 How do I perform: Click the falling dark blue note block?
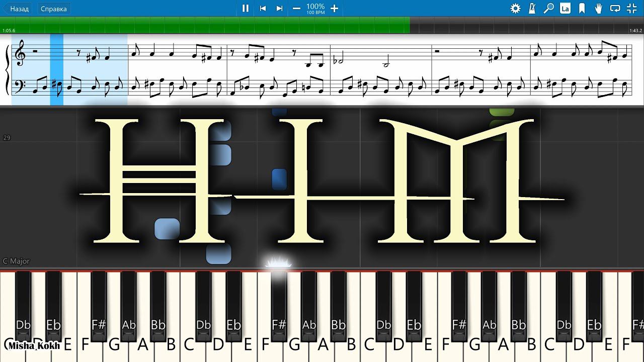tap(279, 179)
